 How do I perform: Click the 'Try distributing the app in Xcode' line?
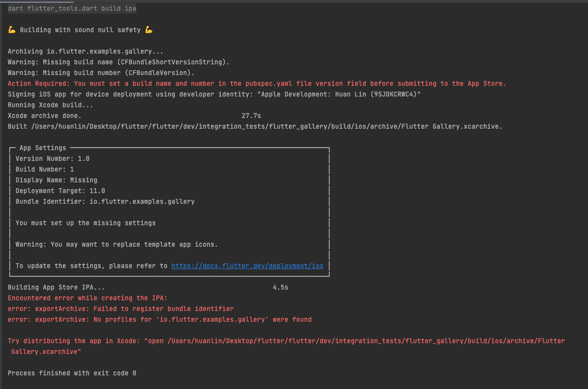(x=286, y=341)
